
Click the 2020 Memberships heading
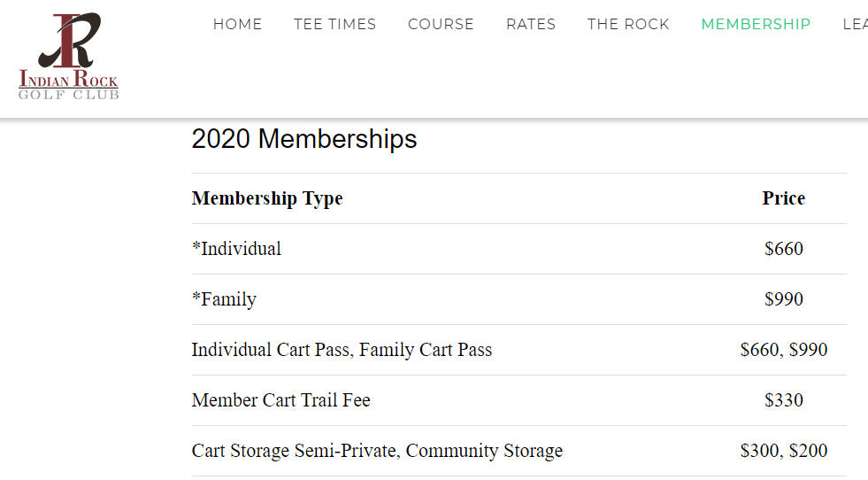[303, 138]
